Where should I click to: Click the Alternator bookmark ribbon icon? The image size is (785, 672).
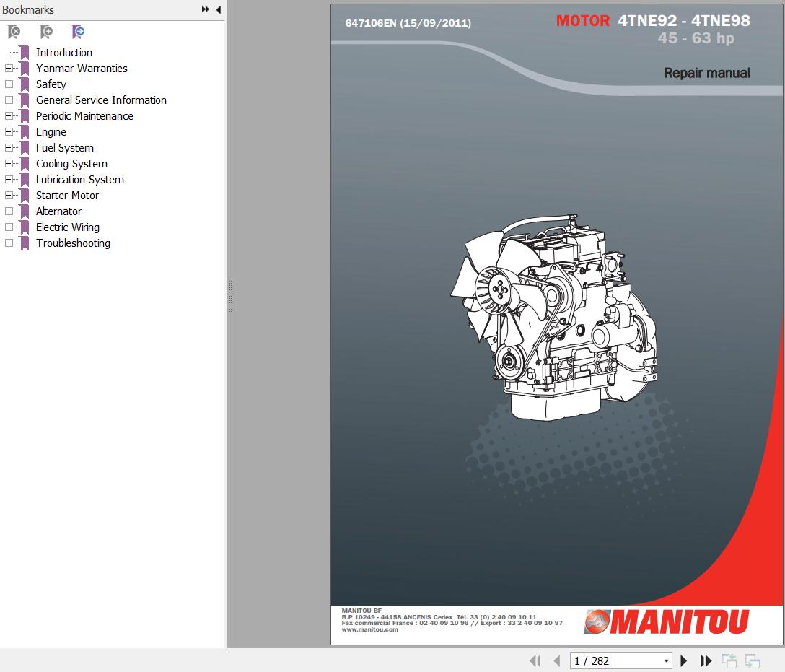pos(25,211)
